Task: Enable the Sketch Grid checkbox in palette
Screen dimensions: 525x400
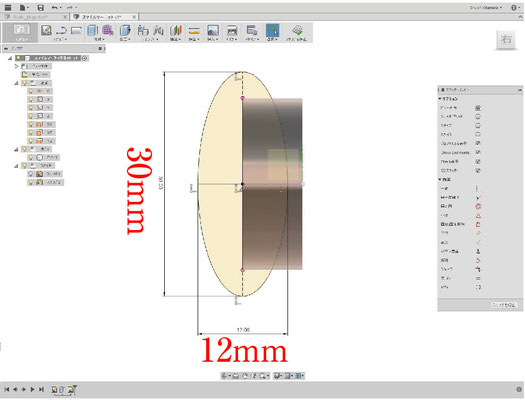Action: point(478,116)
